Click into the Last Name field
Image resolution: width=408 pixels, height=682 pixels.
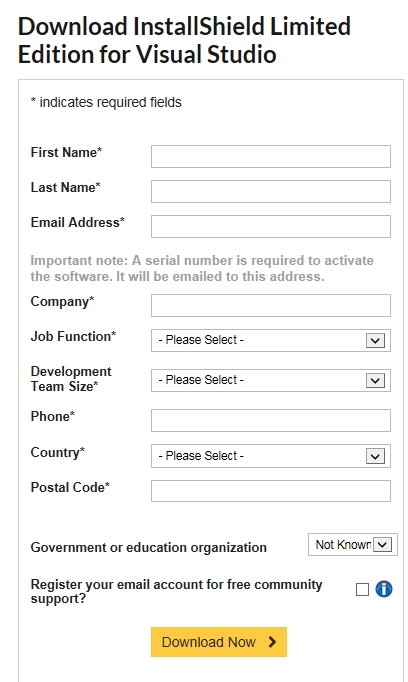[271, 191]
